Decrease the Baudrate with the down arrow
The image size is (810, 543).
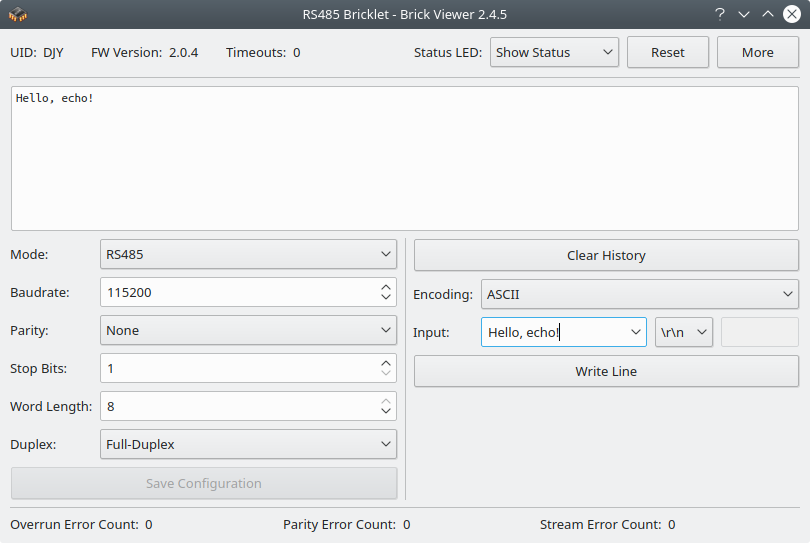coord(386,298)
